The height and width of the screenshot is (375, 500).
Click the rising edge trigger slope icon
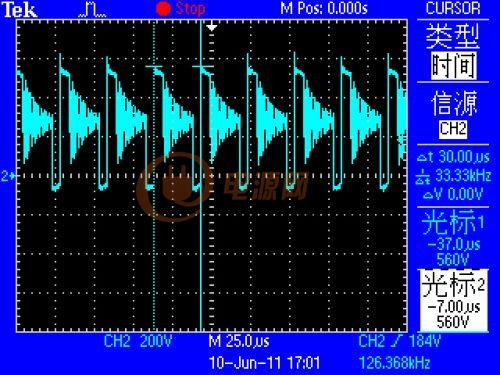pyautogui.click(x=396, y=341)
